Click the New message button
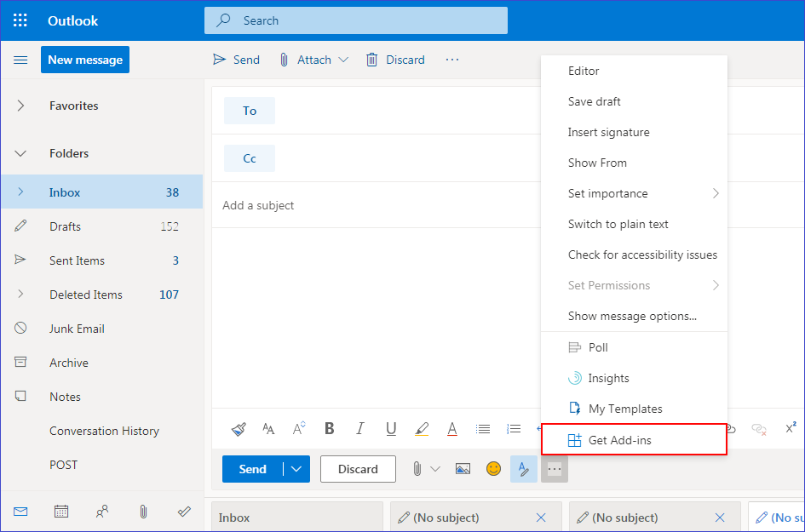 (x=85, y=60)
